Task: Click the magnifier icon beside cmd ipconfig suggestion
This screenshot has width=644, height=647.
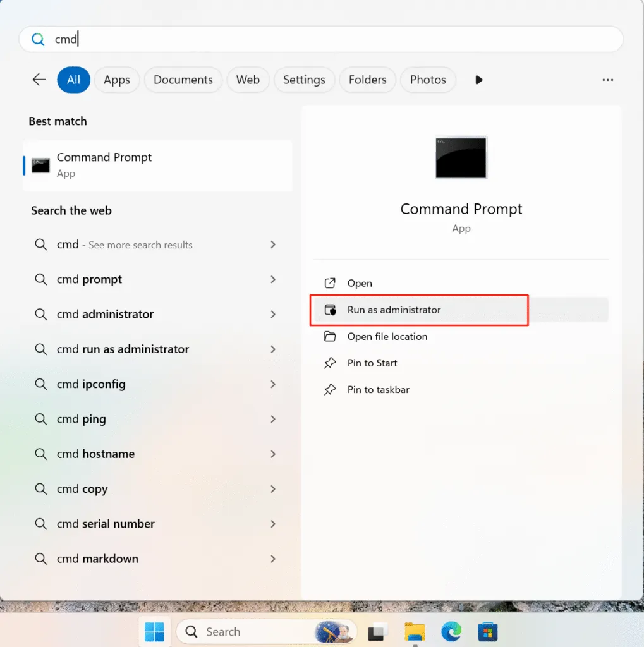Action: point(40,384)
